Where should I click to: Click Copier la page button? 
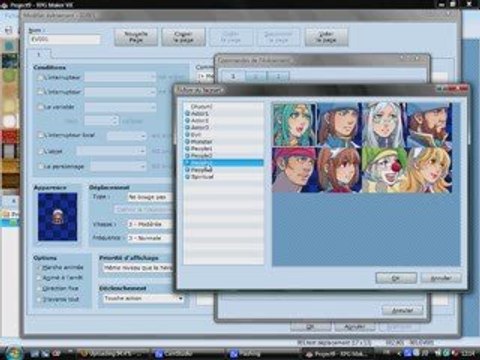coord(183,37)
